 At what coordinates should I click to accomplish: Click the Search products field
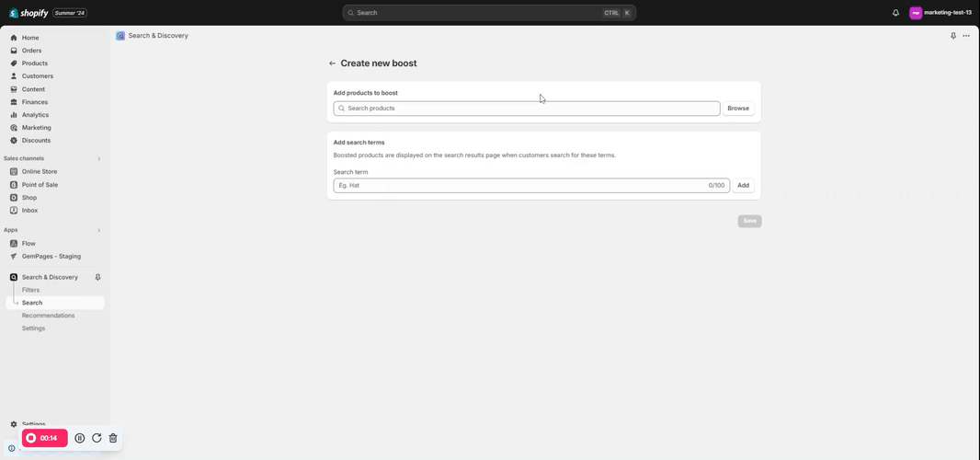527,109
